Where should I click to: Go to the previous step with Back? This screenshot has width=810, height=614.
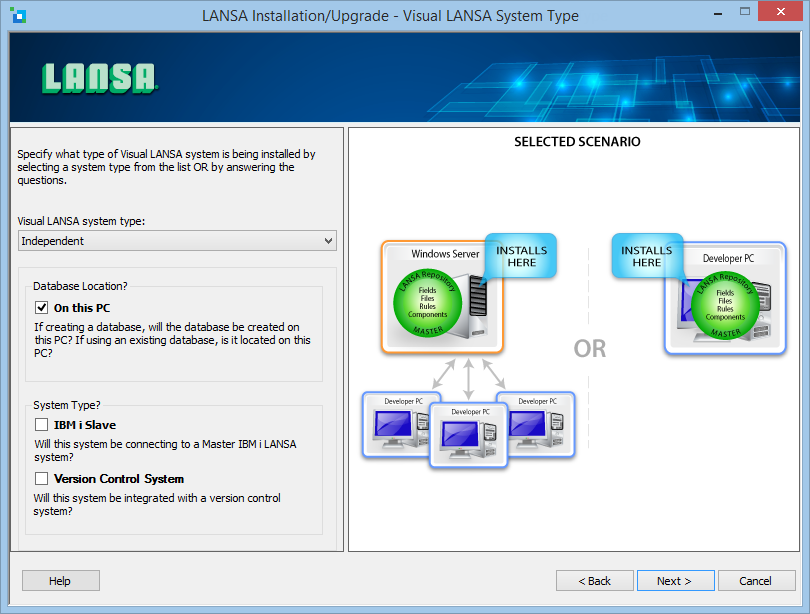595,581
